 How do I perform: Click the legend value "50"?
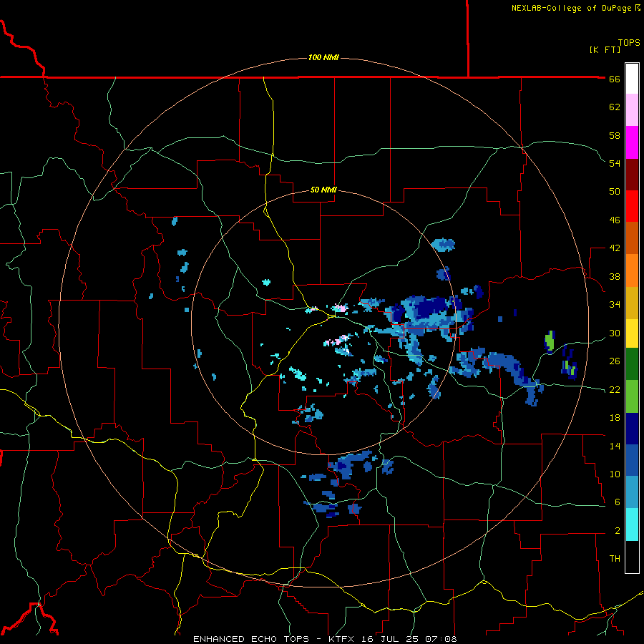(615, 191)
